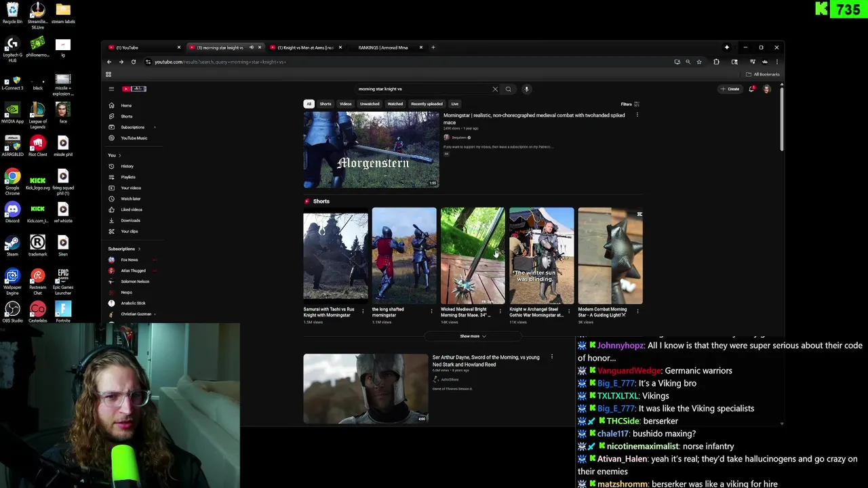Click the Create button

(730, 89)
